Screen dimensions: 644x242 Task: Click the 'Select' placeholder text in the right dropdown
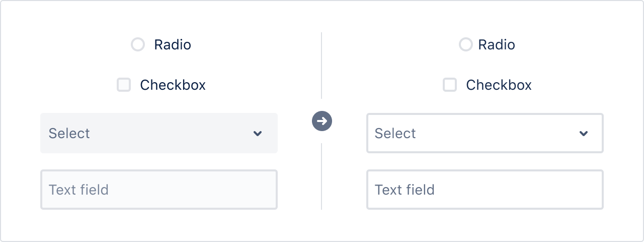(395, 134)
